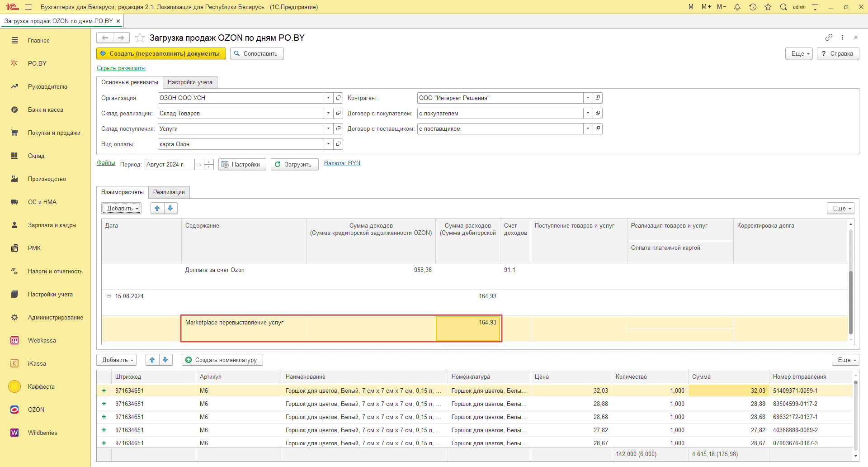Switch to Настройки учета tab
Image resolution: width=868 pixels, height=467 pixels.
coord(190,82)
